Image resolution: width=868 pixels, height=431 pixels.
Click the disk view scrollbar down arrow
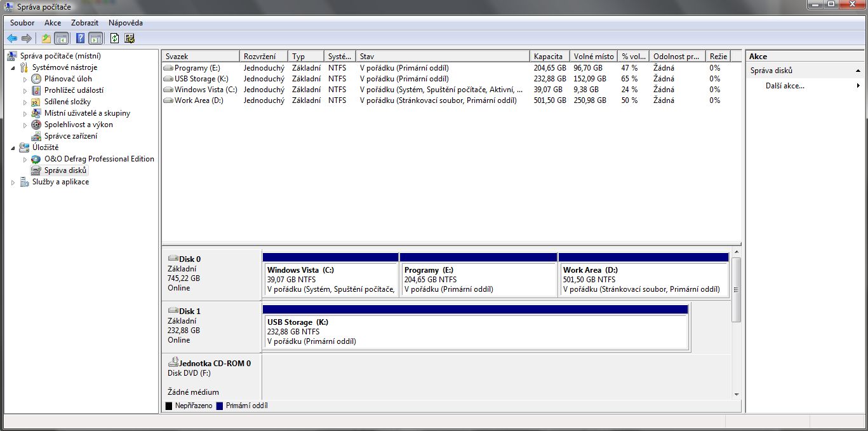(x=737, y=393)
